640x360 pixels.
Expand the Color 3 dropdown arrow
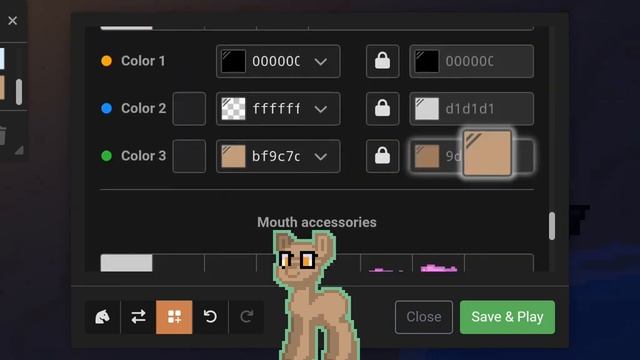pos(321,156)
